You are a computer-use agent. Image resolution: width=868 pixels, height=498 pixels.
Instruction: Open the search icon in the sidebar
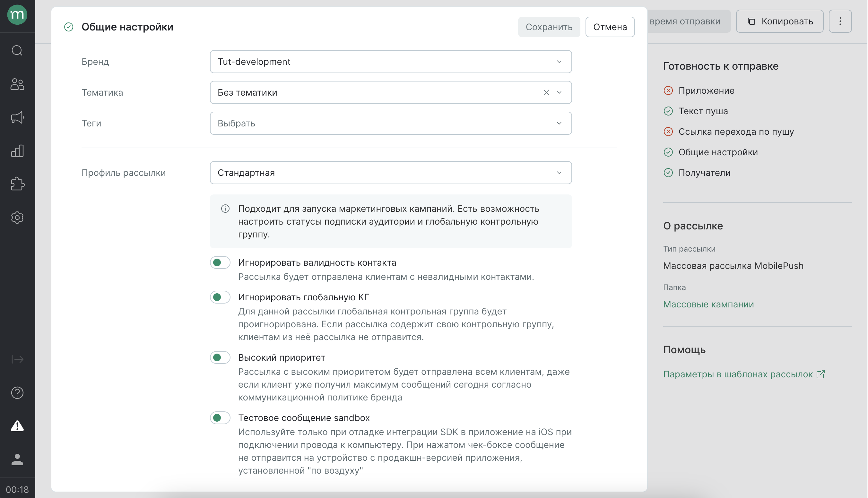17,50
